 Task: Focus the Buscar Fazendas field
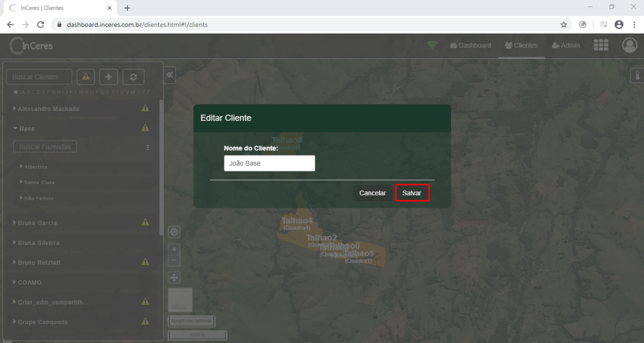[45, 147]
